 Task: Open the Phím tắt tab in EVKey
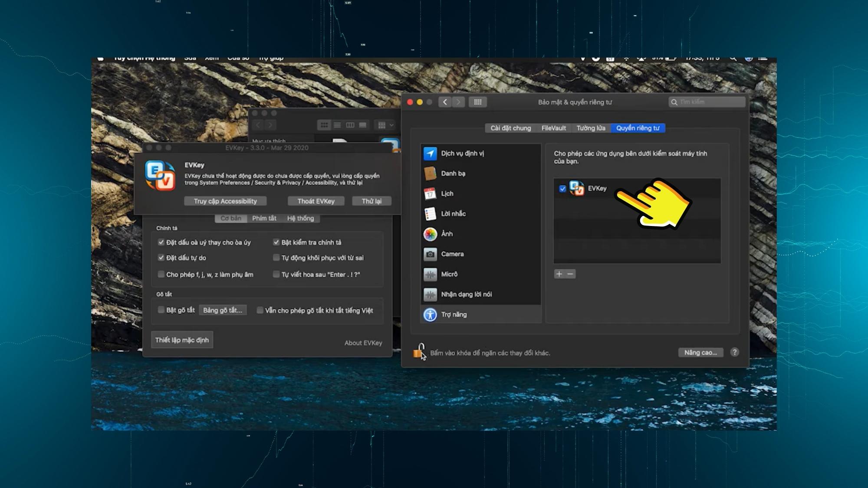pos(263,218)
